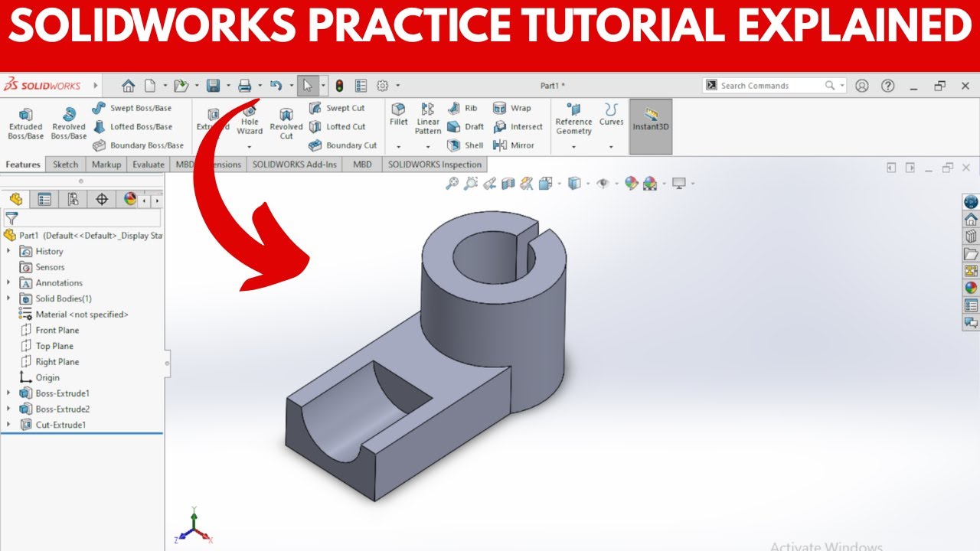Switch to the DimXpertManager tab
This screenshot has width=980, height=551.
tap(101, 200)
